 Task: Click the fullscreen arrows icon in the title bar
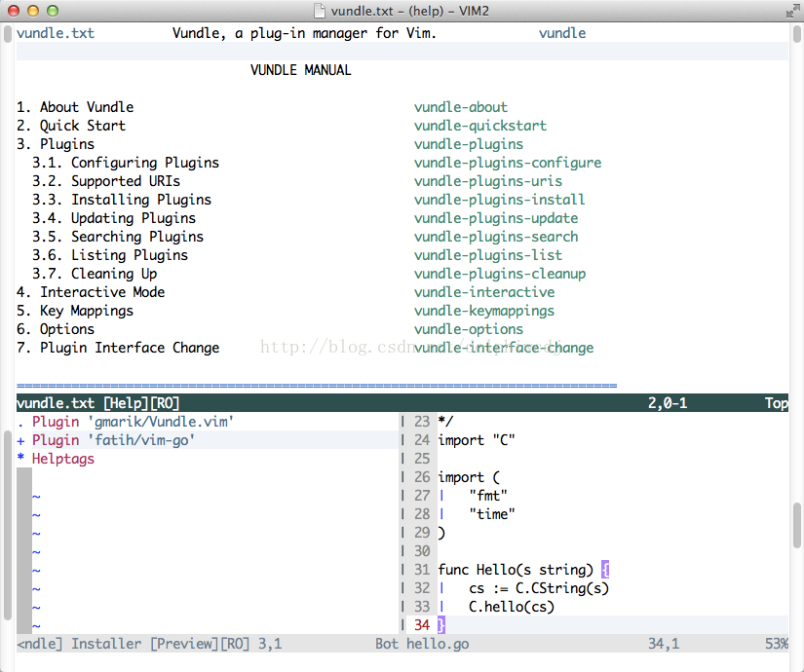pos(792,11)
